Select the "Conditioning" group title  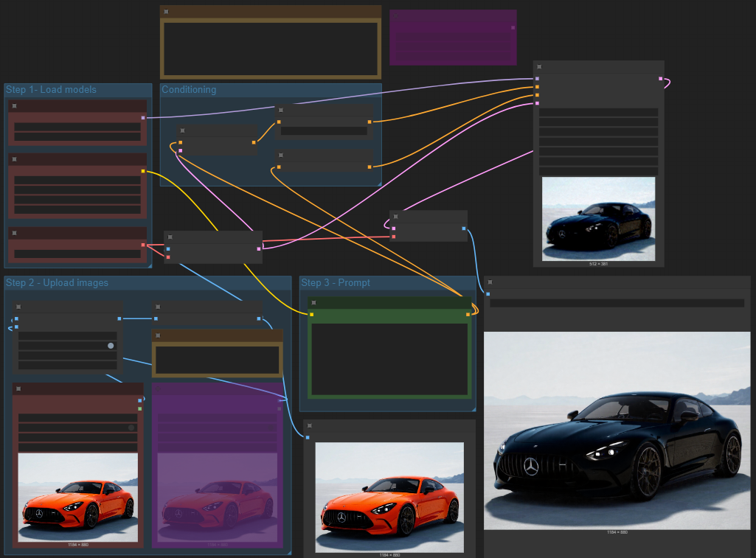[x=189, y=90]
